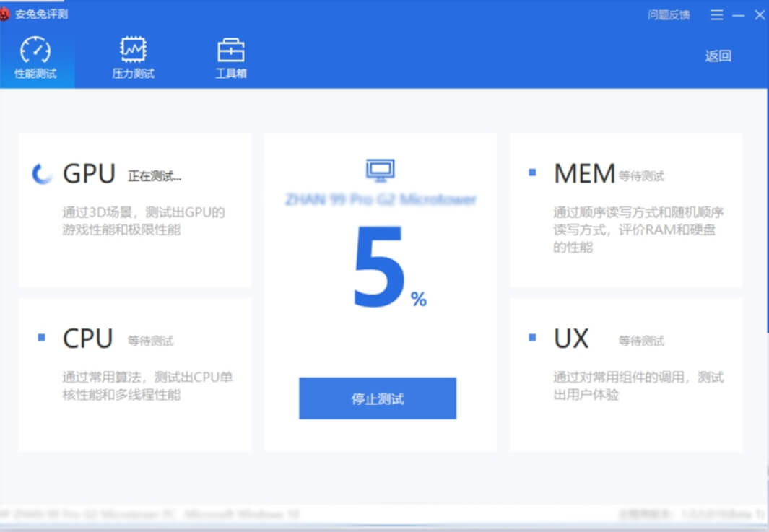Select the UX test heading
The image size is (769, 532).
pos(571,339)
